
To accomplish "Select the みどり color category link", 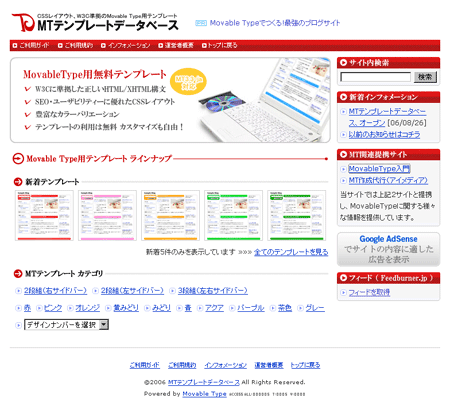I will (x=161, y=308).
